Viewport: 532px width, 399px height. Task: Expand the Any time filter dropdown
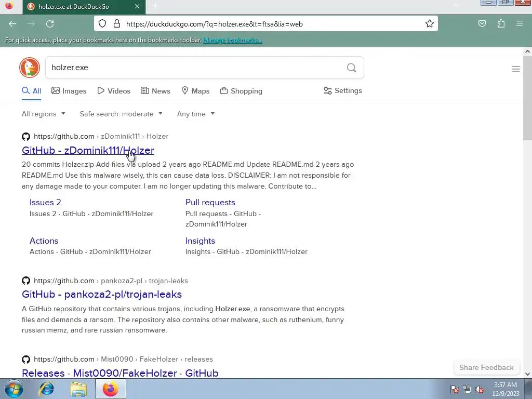tap(196, 114)
